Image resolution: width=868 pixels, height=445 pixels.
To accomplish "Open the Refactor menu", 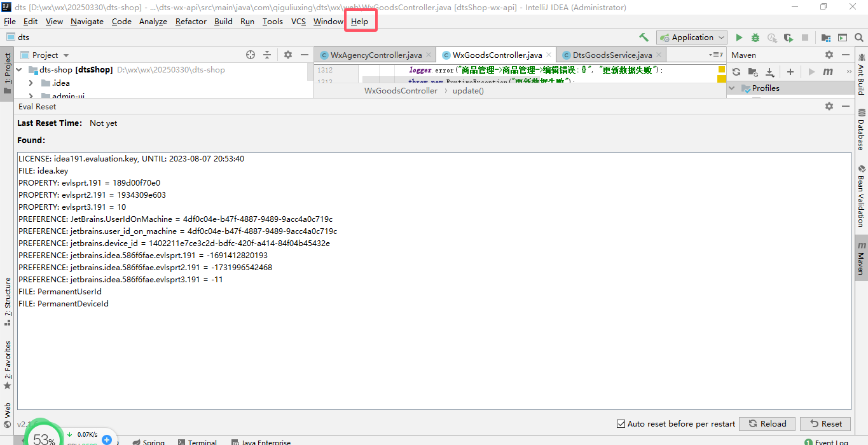I will tap(191, 21).
